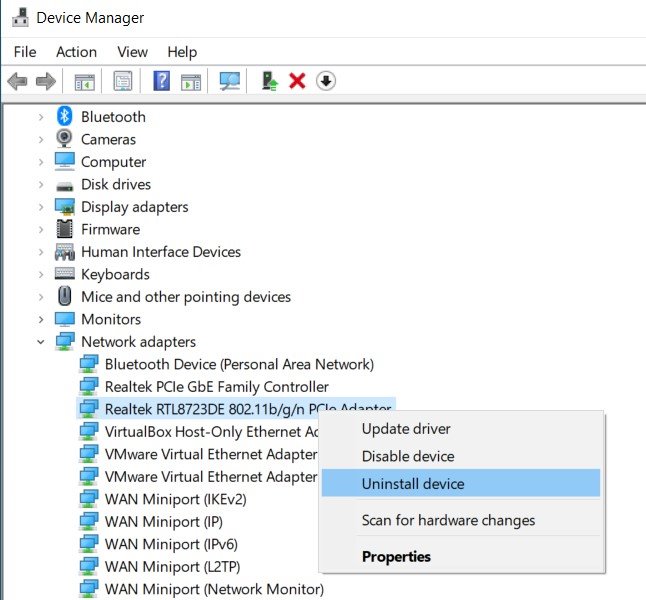Open the Help menu

[x=182, y=52]
